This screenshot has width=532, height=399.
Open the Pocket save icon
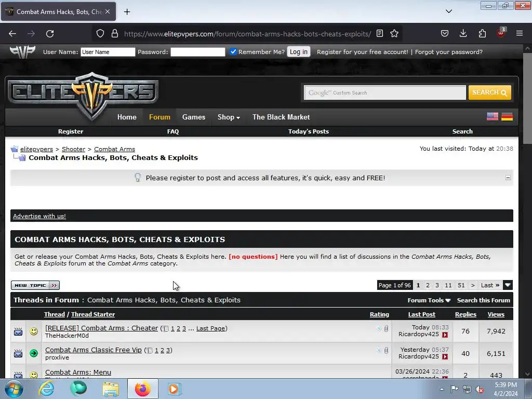pyautogui.click(x=445, y=34)
